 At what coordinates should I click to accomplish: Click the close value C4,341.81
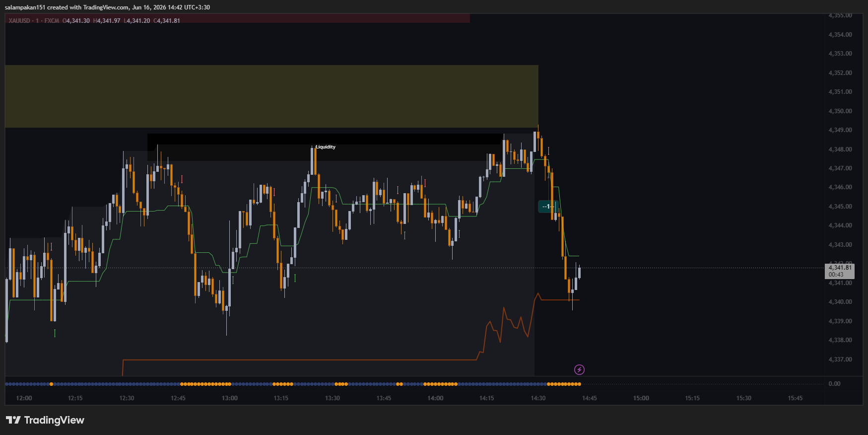(x=167, y=21)
